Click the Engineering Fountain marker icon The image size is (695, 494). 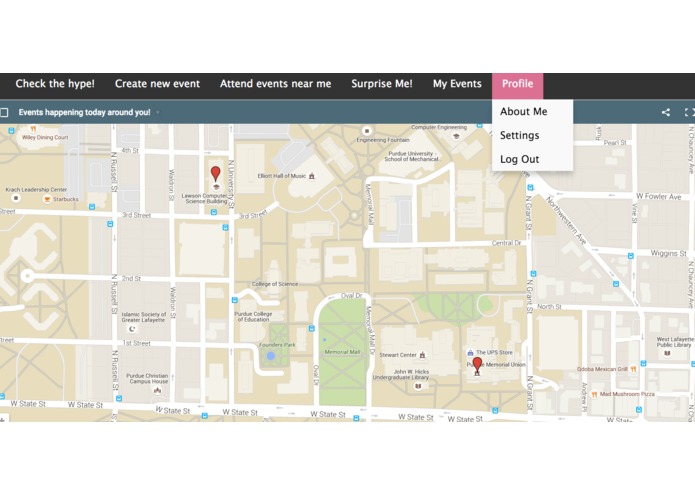coord(367,131)
